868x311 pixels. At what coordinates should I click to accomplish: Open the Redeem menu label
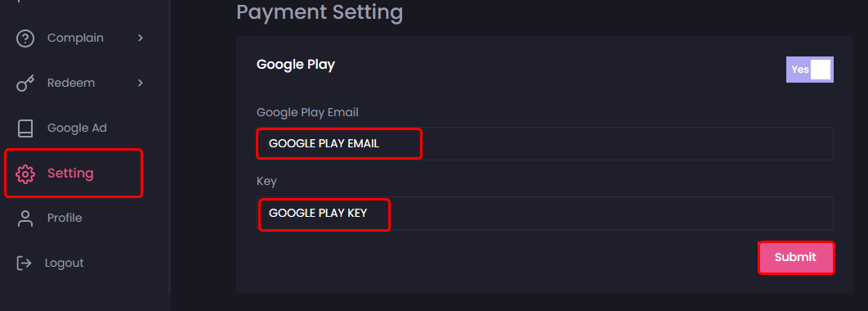pos(71,83)
